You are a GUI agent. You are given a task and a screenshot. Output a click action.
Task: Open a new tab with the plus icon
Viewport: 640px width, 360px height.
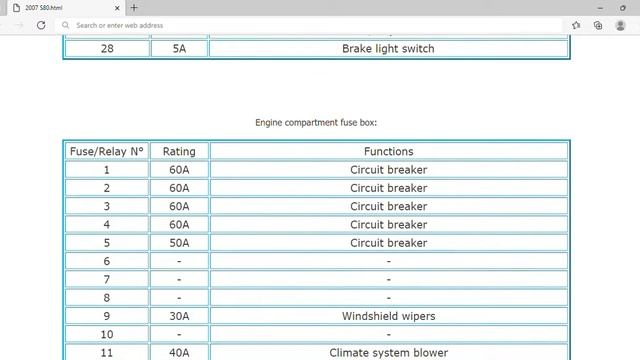coord(134,8)
